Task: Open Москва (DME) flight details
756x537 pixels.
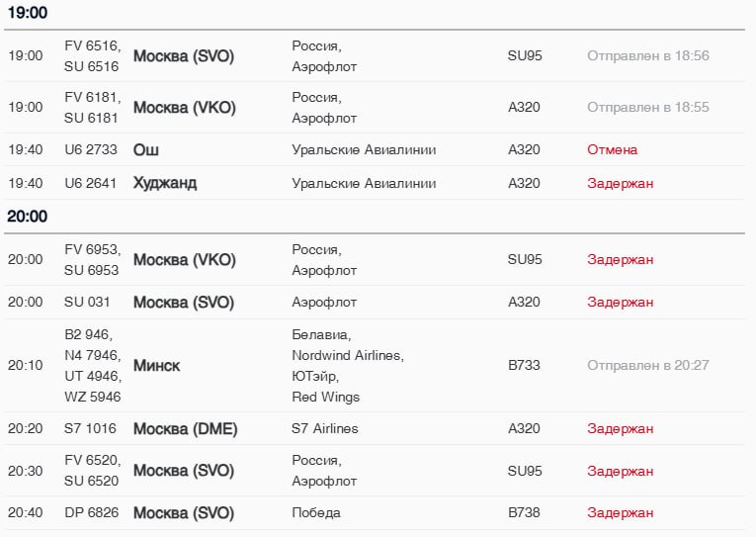Action: [x=185, y=428]
